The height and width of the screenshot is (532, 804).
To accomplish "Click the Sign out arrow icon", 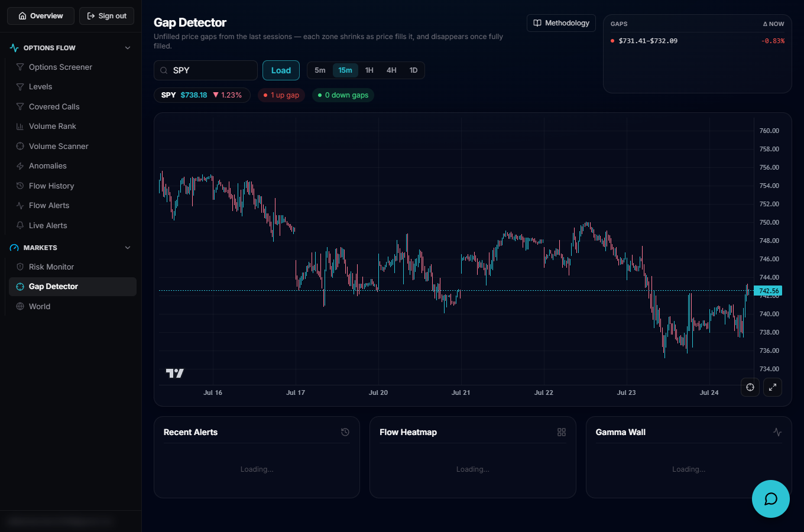I will [x=91, y=16].
